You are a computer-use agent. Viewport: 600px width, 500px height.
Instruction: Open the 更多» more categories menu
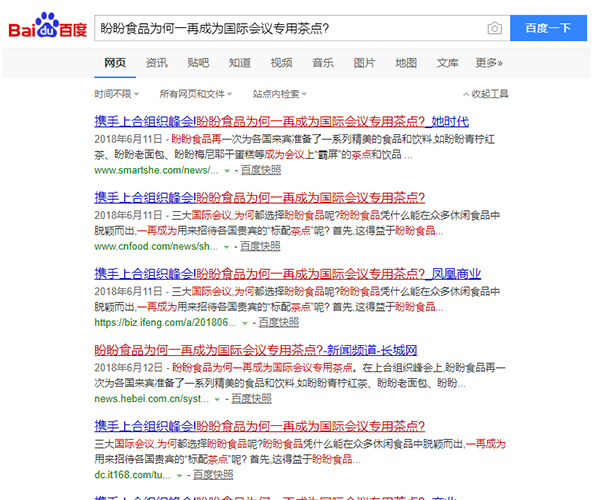[x=489, y=63]
